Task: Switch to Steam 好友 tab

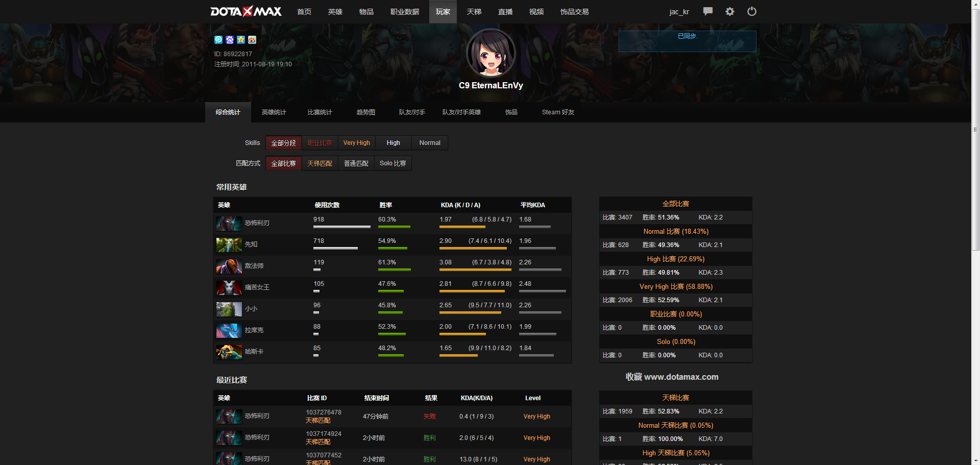Action: (558, 112)
